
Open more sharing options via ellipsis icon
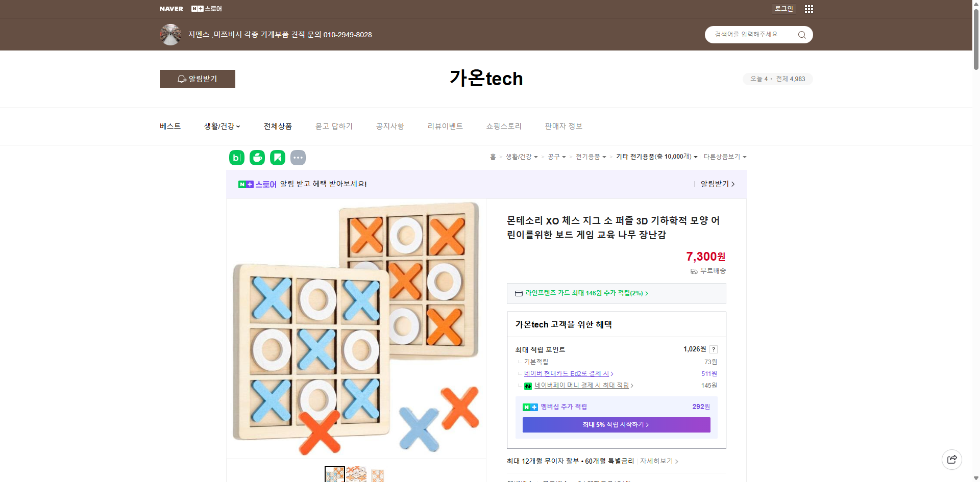[x=298, y=158]
